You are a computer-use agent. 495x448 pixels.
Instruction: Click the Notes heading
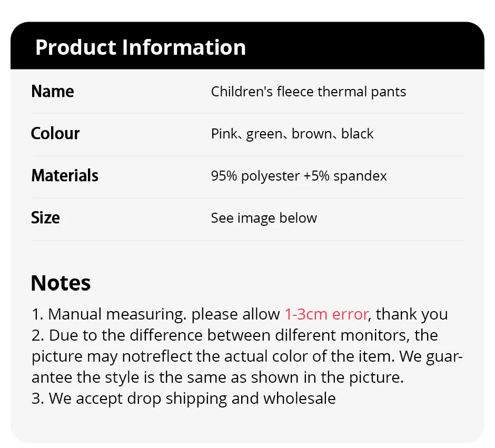pyautogui.click(x=61, y=283)
